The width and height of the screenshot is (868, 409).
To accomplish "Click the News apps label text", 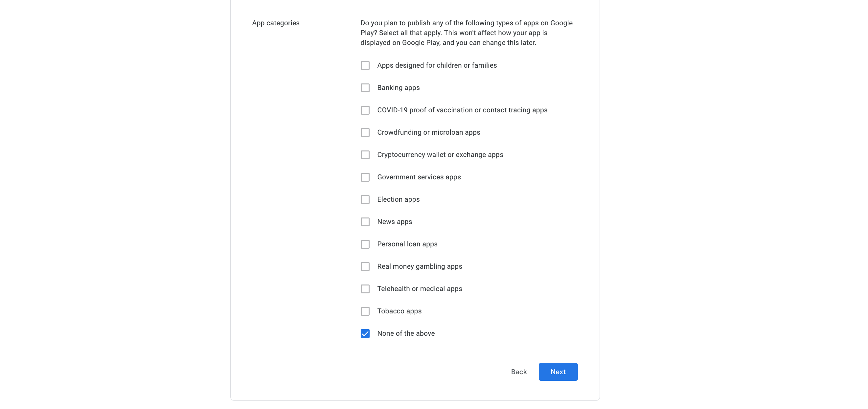I will (395, 222).
